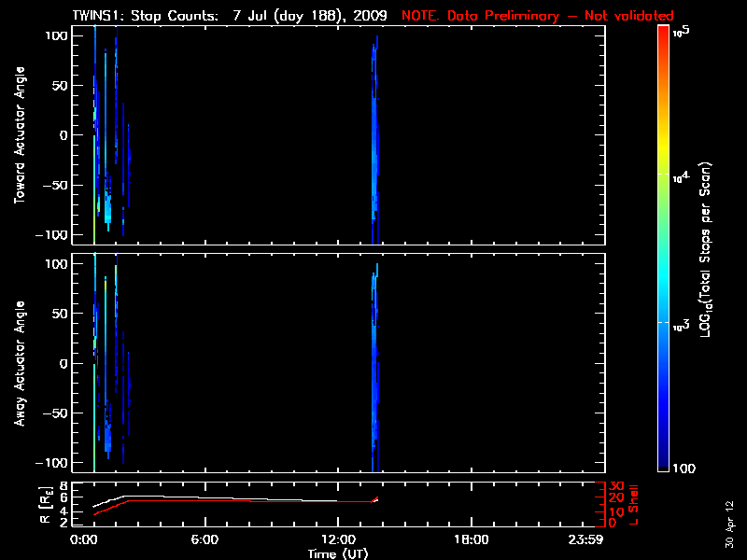The width and height of the screenshot is (747, 560).
Task: Click the red 'Data Preliminary' note text
Action: click(538, 16)
